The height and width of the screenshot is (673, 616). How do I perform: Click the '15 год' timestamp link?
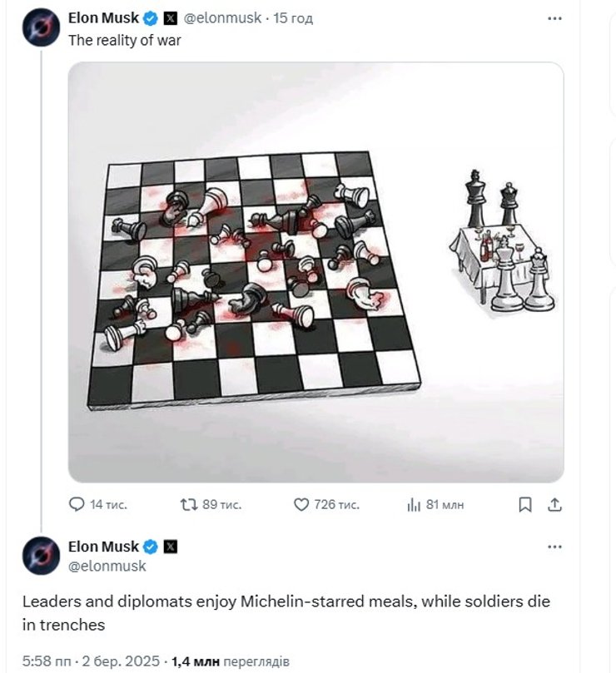pyautogui.click(x=293, y=18)
